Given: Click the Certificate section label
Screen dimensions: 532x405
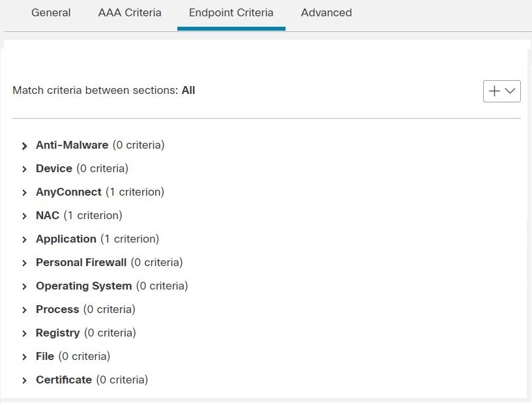Looking at the screenshot, I should tap(64, 380).
